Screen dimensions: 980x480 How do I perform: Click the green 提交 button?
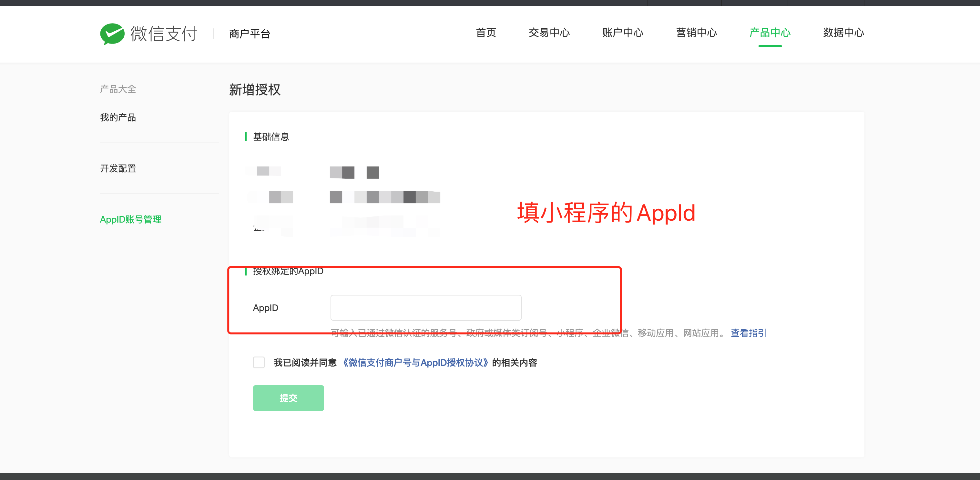(288, 398)
